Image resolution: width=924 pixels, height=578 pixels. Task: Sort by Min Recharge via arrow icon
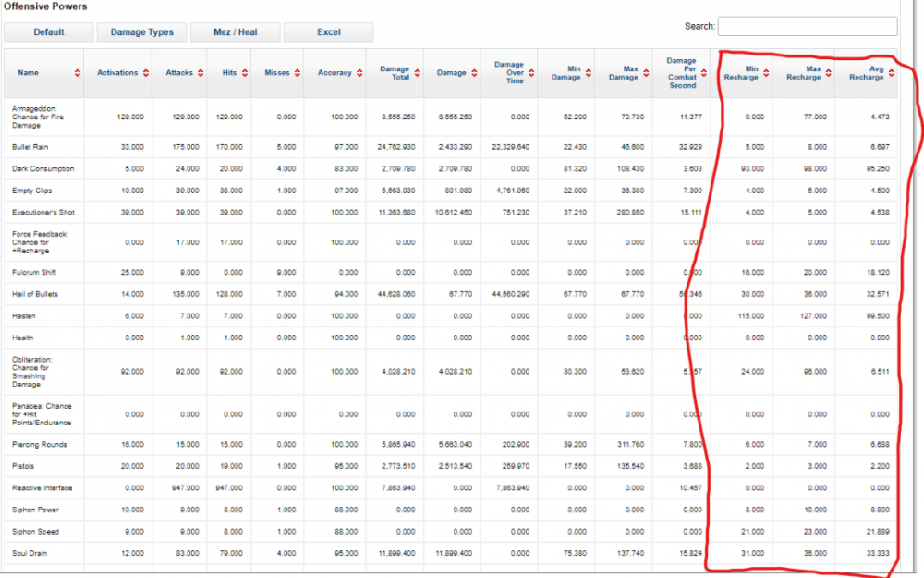[x=764, y=74]
